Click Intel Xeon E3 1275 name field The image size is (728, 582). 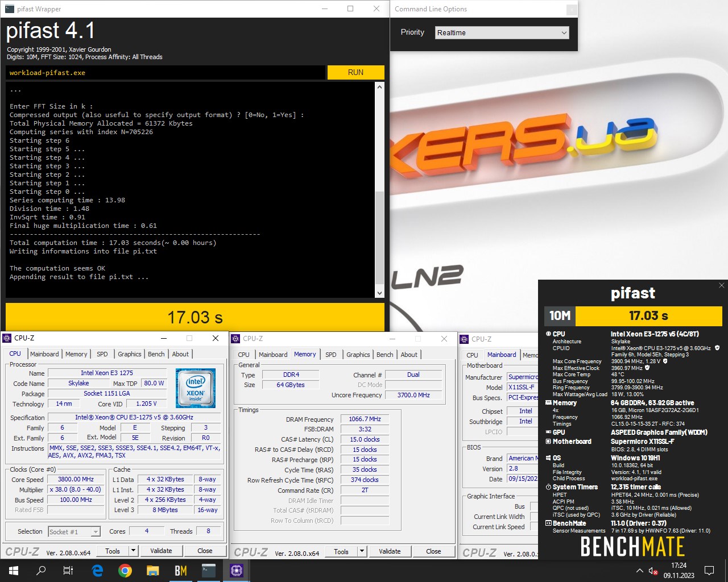pyautogui.click(x=107, y=373)
